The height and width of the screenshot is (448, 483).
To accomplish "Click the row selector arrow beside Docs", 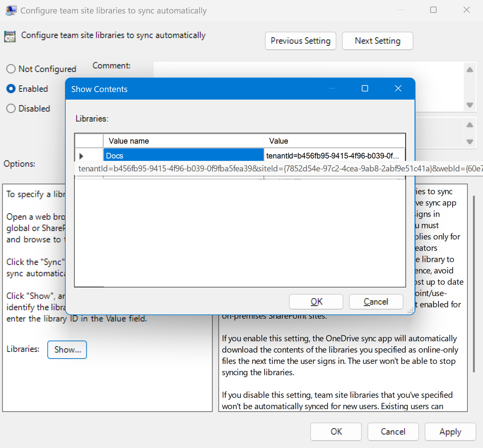I will [x=81, y=156].
